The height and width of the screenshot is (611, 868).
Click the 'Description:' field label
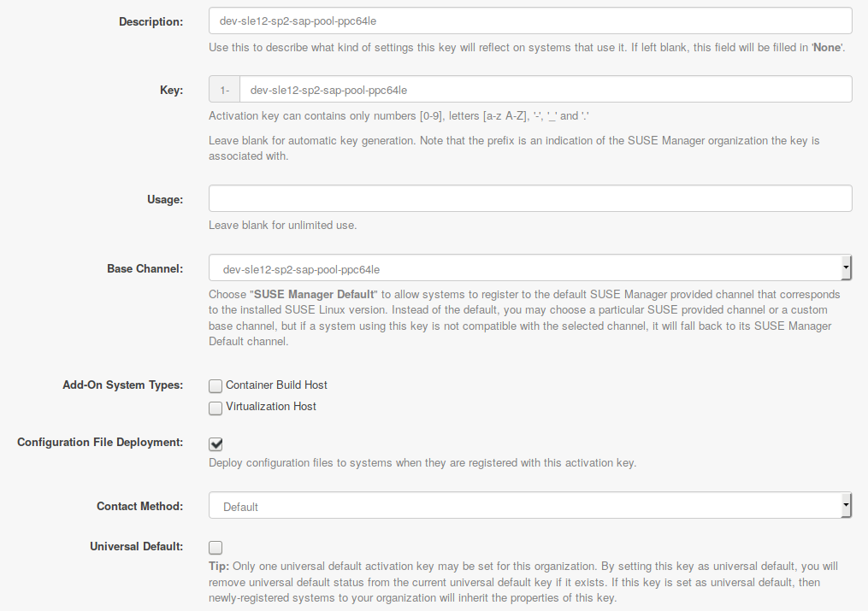pyautogui.click(x=151, y=21)
